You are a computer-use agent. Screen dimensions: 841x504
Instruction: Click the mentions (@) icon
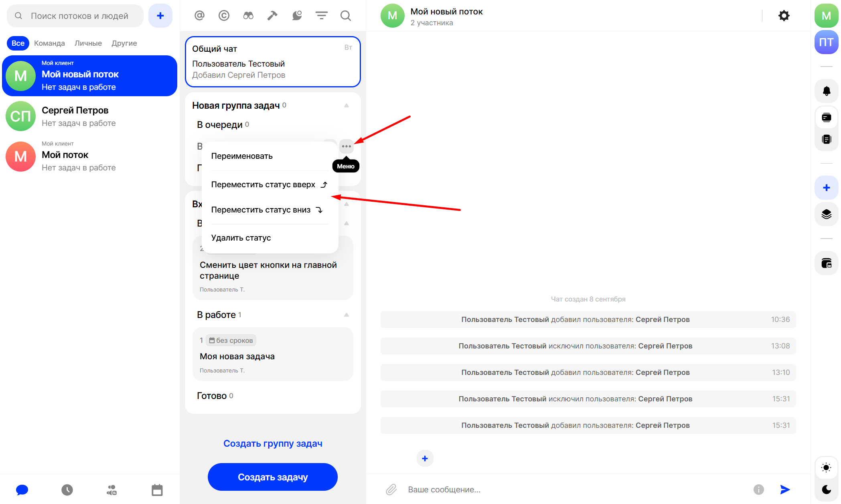199,16
